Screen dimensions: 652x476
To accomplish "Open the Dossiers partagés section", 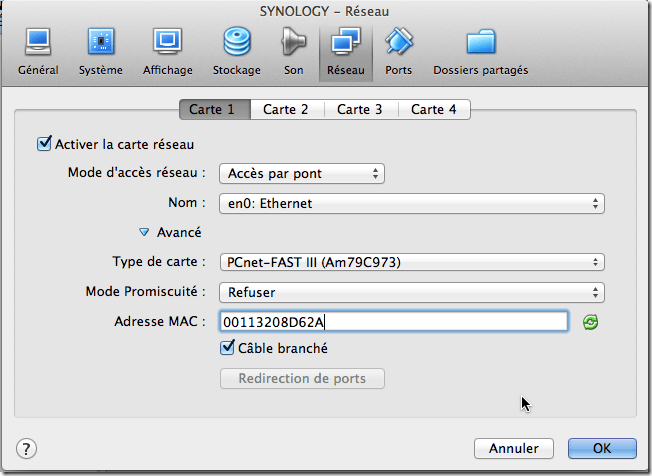I will pyautogui.click(x=481, y=52).
